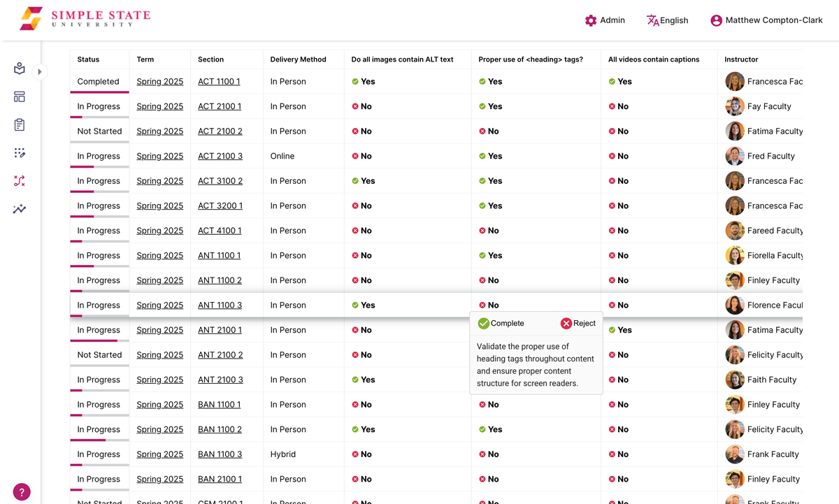The image size is (839, 504).
Task: Click the "Do all images contain ALT text" header
Action: click(403, 59)
